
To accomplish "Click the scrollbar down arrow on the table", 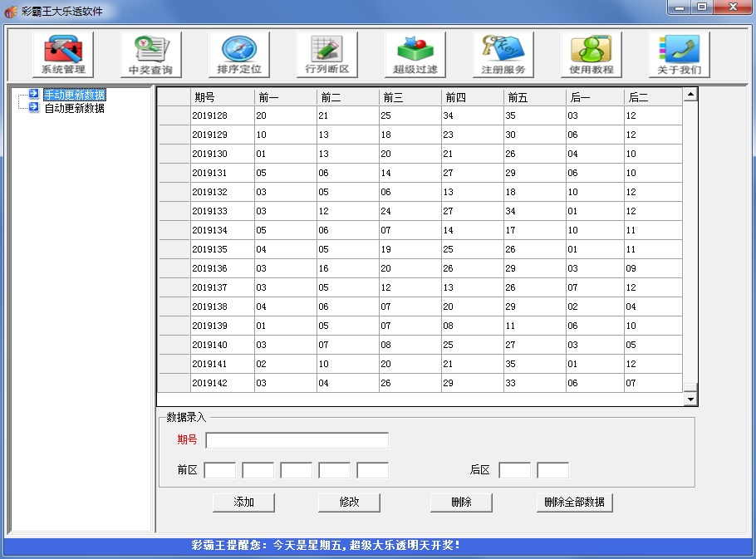I will tap(690, 398).
